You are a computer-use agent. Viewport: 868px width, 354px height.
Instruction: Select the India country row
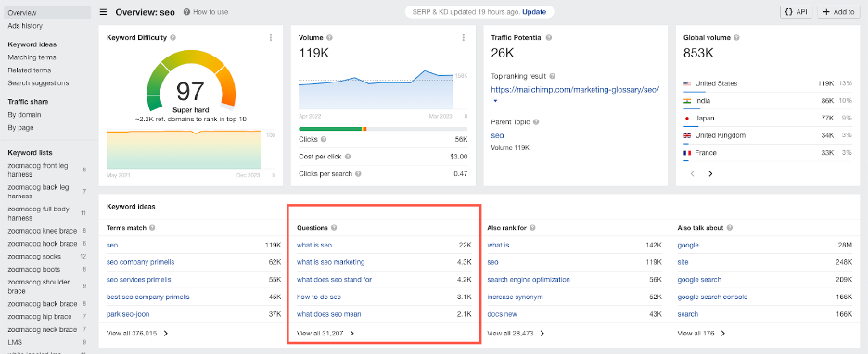768,101
